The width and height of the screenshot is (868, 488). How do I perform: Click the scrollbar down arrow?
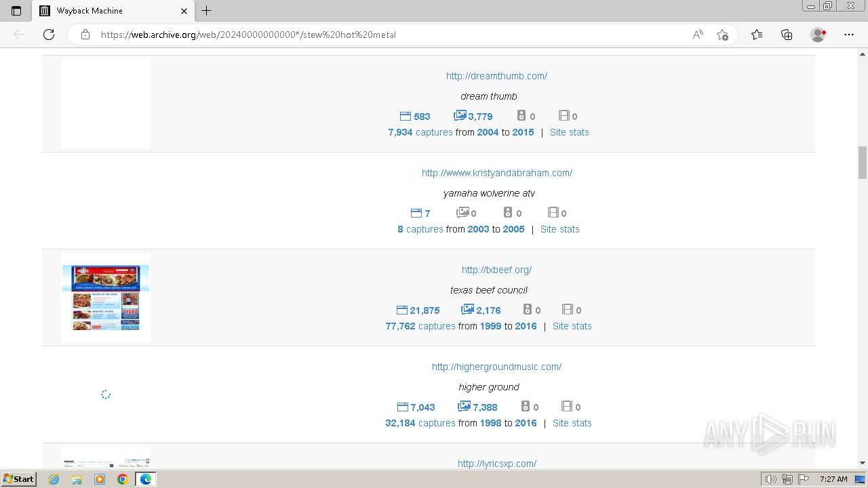pos(863,464)
